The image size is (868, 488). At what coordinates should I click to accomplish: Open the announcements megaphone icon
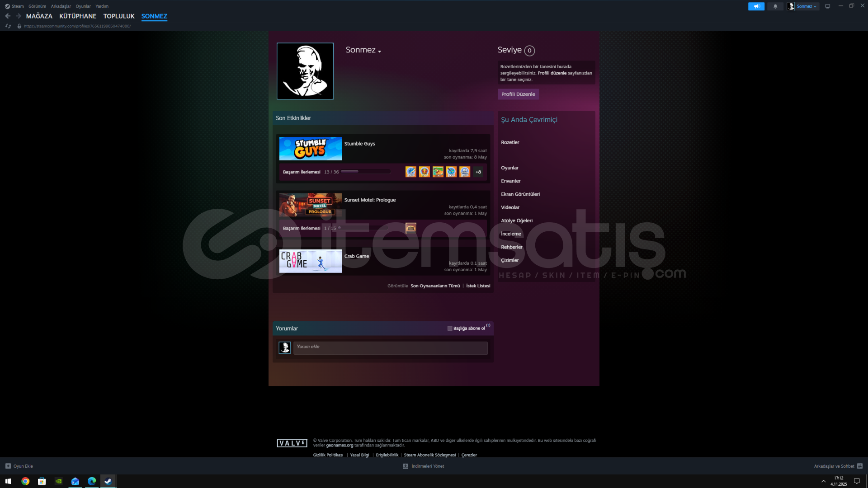coord(756,6)
